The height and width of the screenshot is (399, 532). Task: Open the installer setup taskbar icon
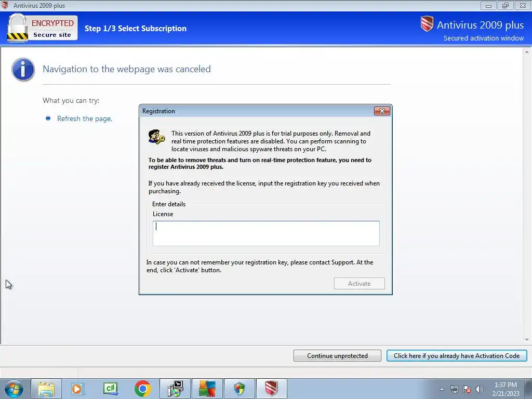175,389
